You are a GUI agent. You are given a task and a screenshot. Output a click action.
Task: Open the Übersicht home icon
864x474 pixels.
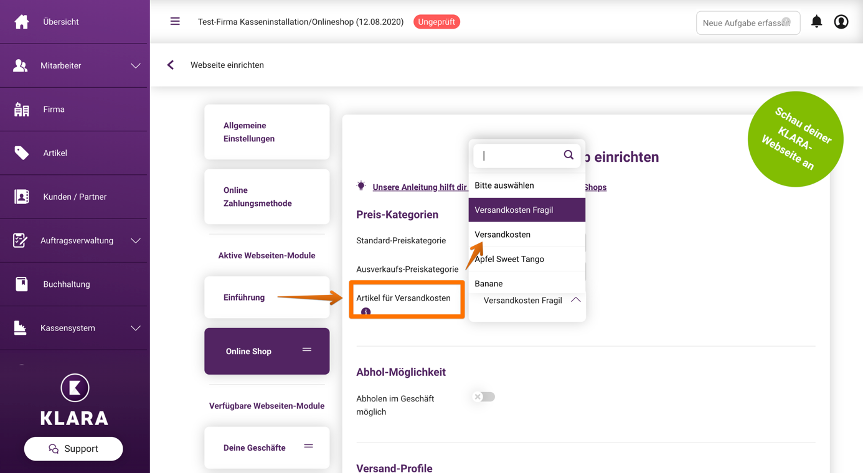coord(21,22)
